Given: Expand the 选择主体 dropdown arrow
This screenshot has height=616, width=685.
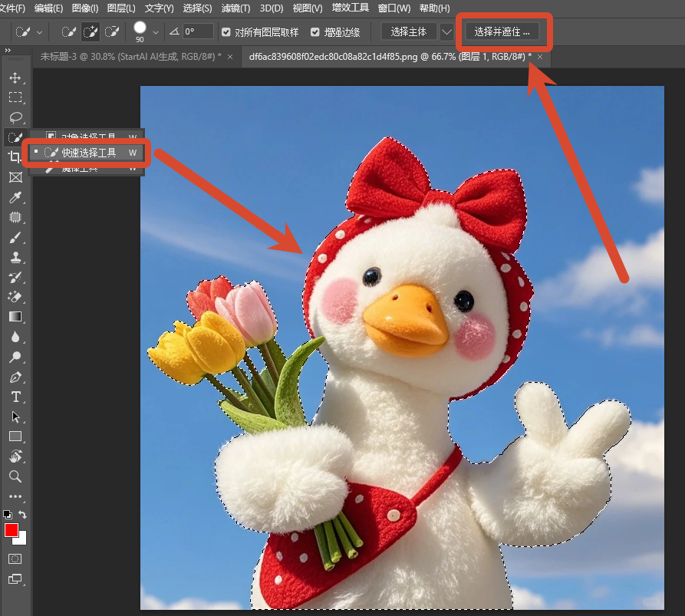Looking at the screenshot, I should pos(446,32).
